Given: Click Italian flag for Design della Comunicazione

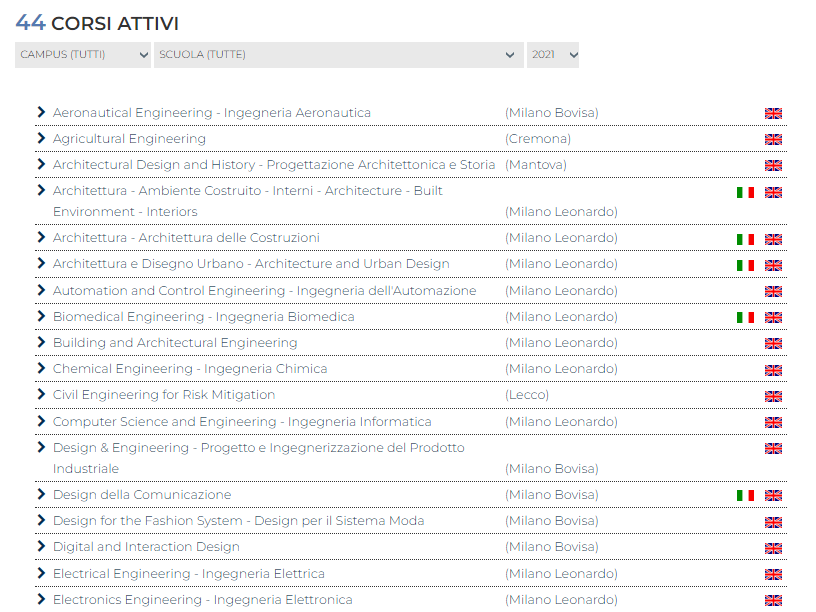Looking at the screenshot, I should click(745, 495).
